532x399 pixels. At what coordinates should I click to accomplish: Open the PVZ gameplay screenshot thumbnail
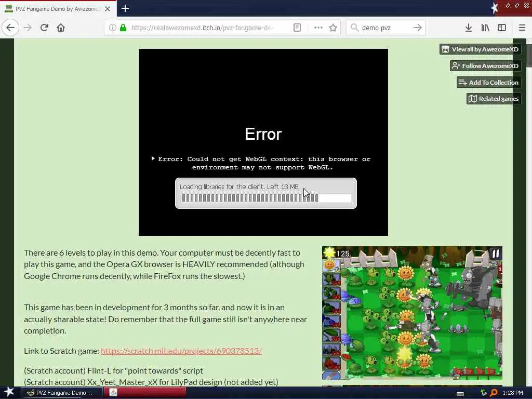coord(412,313)
